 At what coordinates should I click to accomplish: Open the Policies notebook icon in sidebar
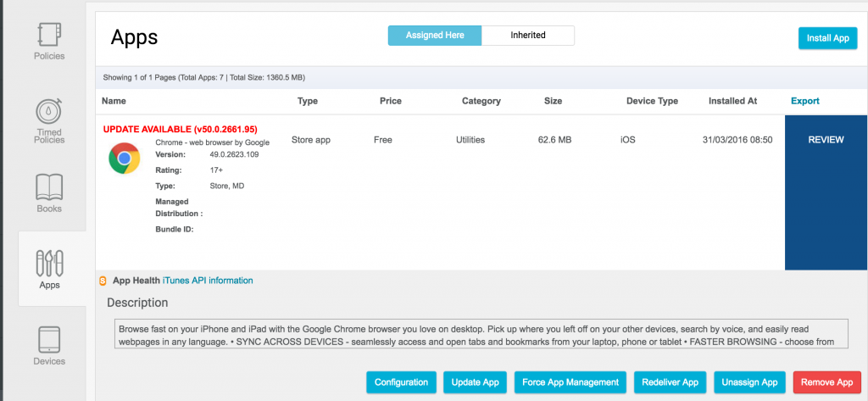pyautogui.click(x=49, y=35)
